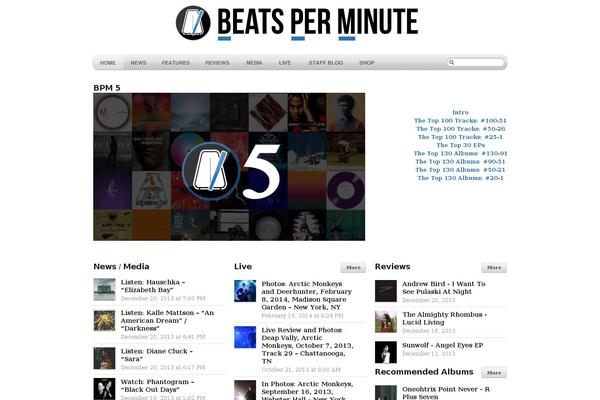Open Watch: Phantogram Black Out Days article
Viewport: 600px width, 400px height.
[157, 386]
